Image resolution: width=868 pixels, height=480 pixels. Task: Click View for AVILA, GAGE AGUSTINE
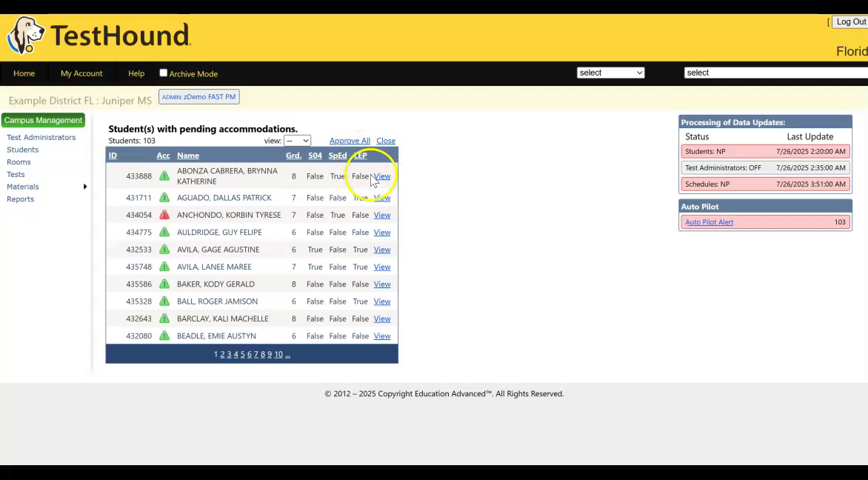pos(382,250)
